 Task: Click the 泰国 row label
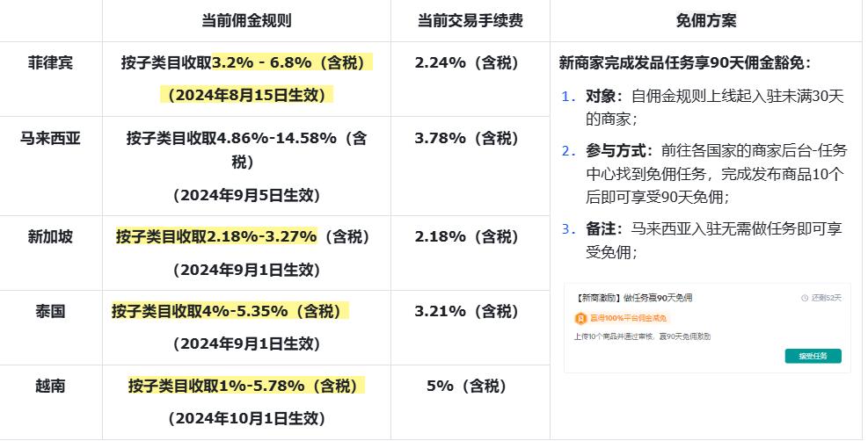tap(50, 311)
